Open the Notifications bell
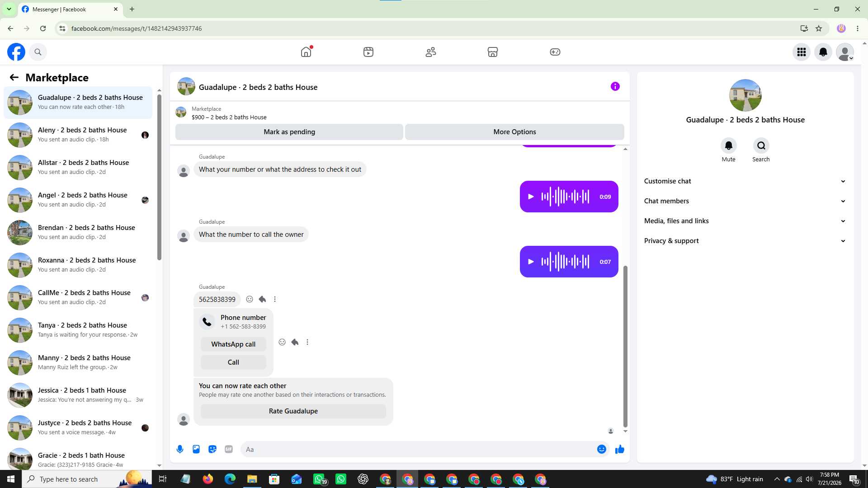 (x=823, y=52)
